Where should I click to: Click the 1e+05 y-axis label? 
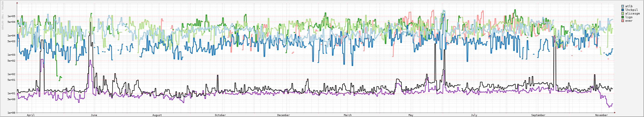12,16
